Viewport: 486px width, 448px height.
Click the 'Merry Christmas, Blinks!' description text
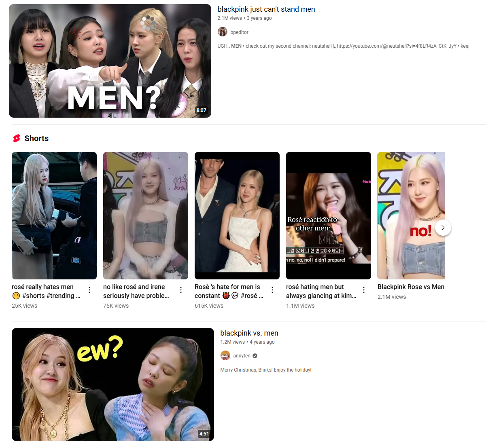266,370
